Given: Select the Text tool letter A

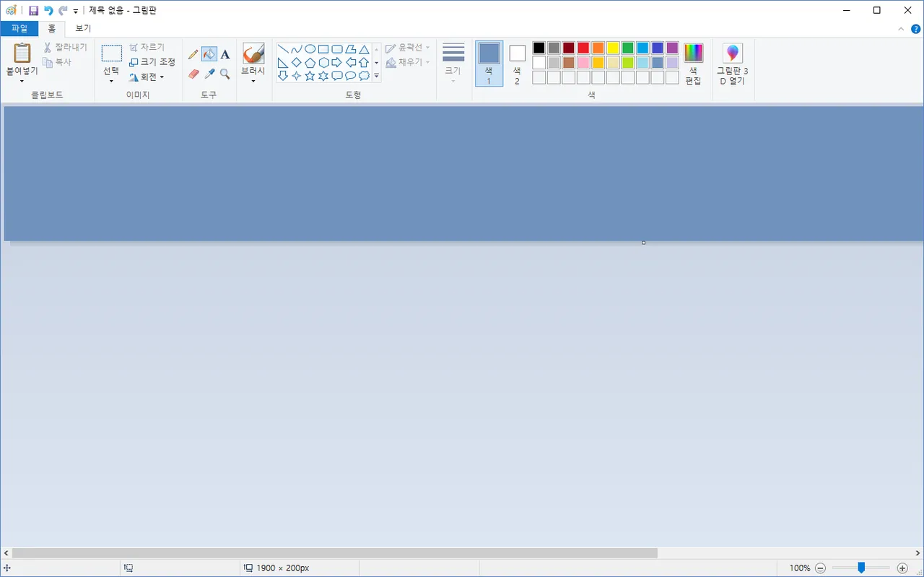Looking at the screenshot, I should (x=225, y=54).
